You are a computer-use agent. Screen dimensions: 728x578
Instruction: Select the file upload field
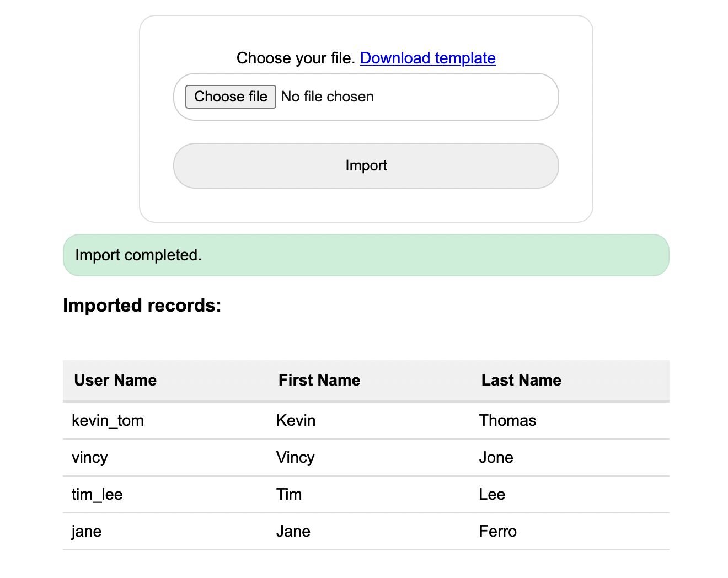click(x=366, y=97)
